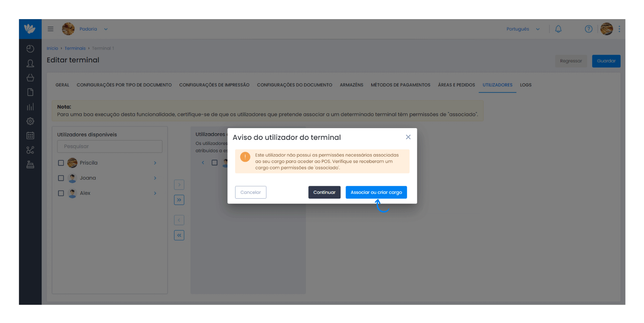Click the Continuar button
Screen dimensions: 644x323
coord(324,192)
